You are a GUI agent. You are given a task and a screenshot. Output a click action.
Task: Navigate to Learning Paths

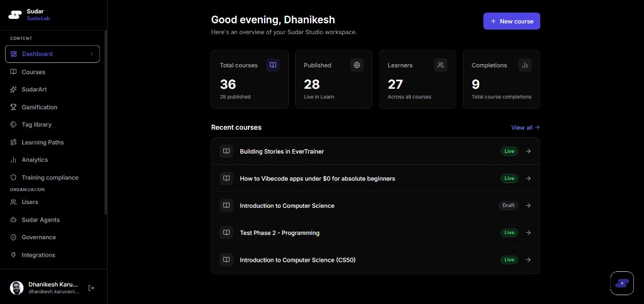pyautogui.click(x=52, y=142)
